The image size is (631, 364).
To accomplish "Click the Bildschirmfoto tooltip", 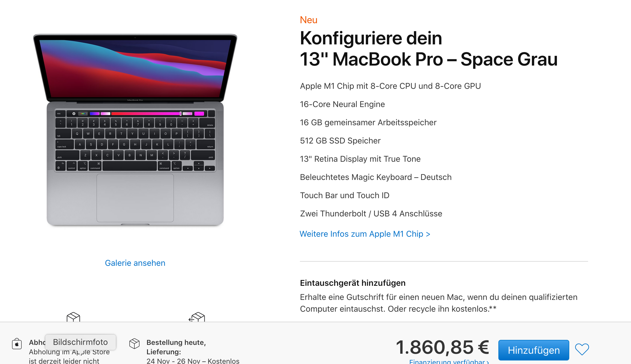I will pos(80,342).
